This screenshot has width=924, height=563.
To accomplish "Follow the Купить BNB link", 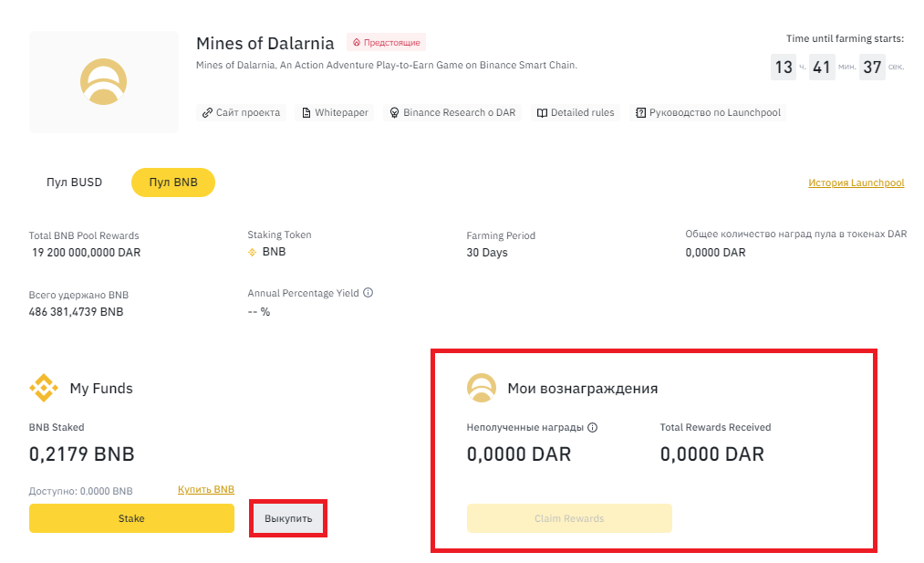I will pos(206,489).
